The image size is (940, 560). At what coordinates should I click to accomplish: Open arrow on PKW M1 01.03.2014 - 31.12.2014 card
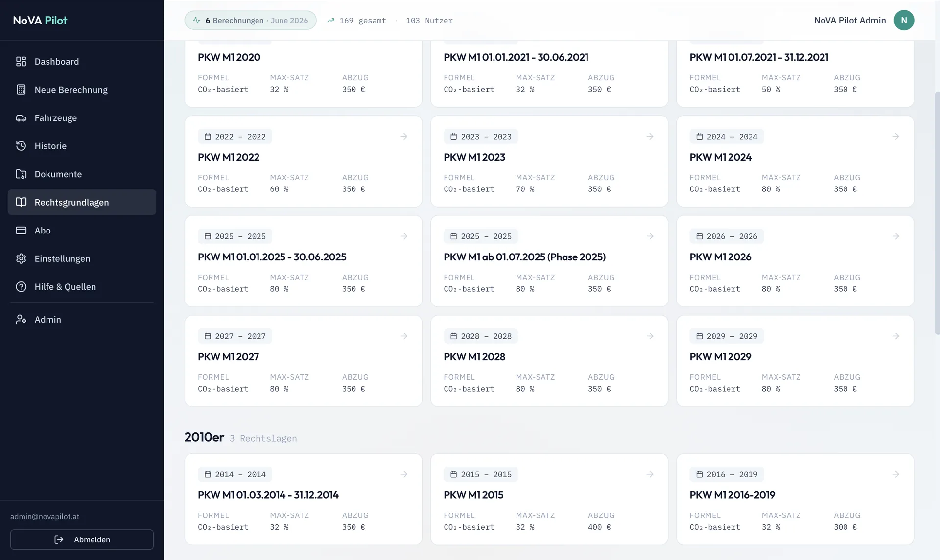tap(404, 474)
